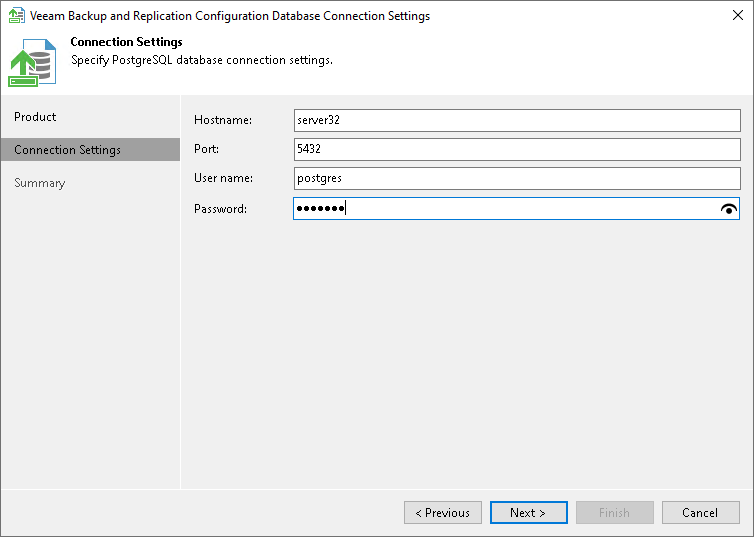Click the Password: label

(220, 209)
